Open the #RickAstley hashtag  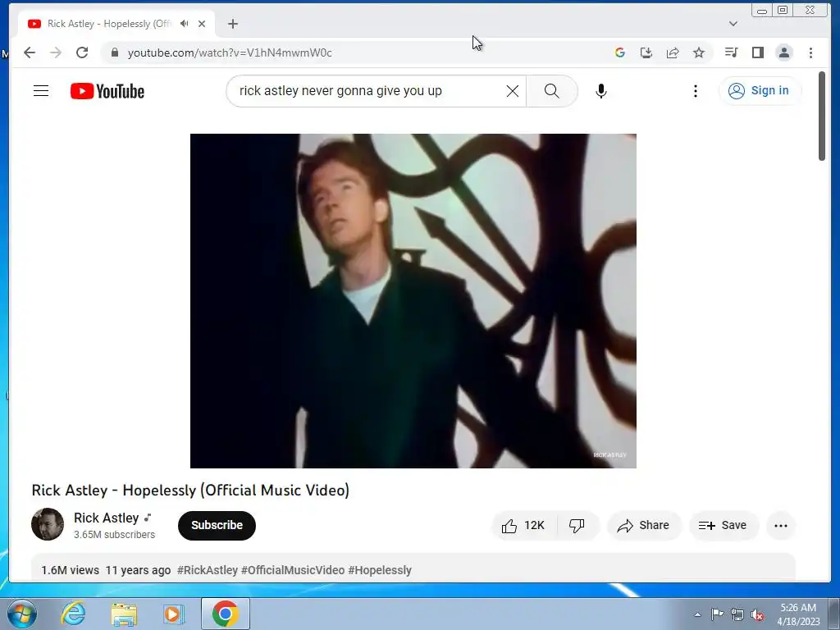tap(208, 570)
